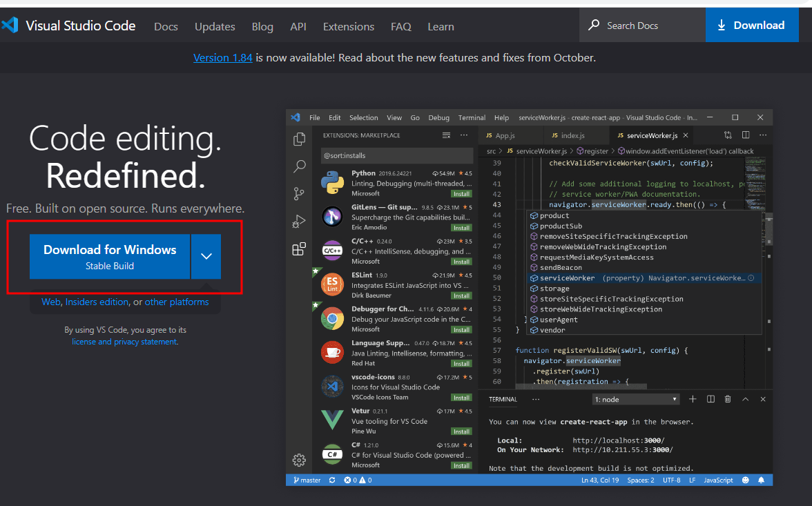Click the Explorer files icon in activity bar
The height and width of the screenshot is (506, 812).
click(300, 139)
